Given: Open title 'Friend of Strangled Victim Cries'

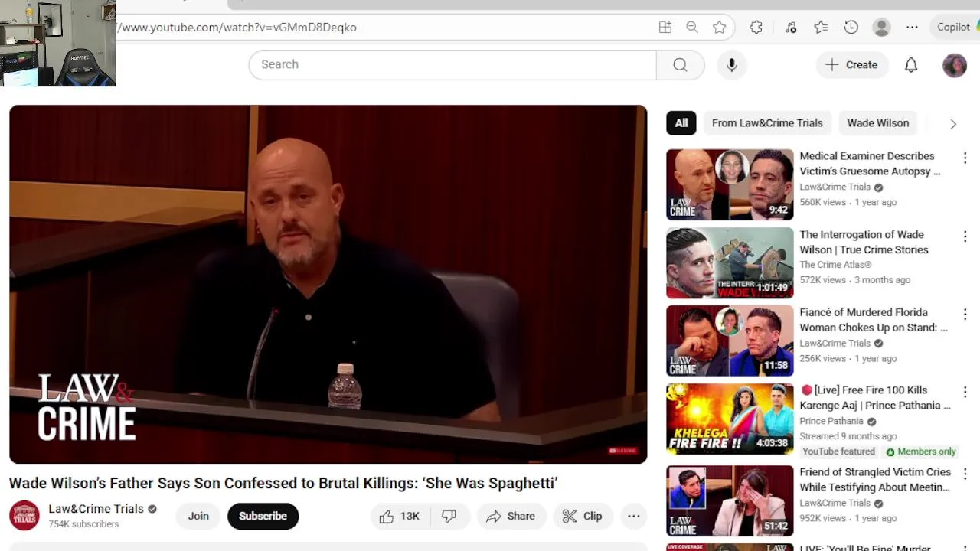Looking at the screenshot, I should (875, 480).
